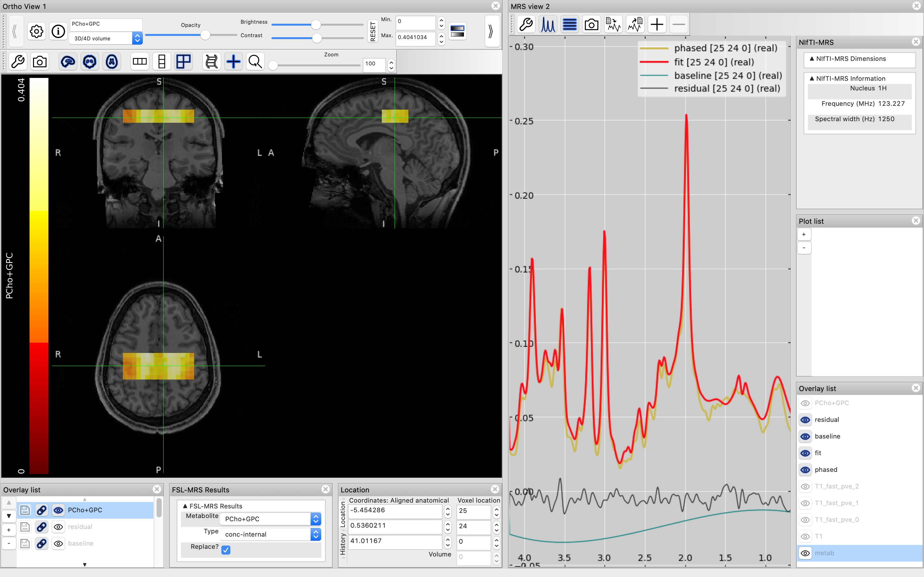Adjust the Opacity slider handle
This screenshot has height=577, width=924.
(x=205, y=35)
